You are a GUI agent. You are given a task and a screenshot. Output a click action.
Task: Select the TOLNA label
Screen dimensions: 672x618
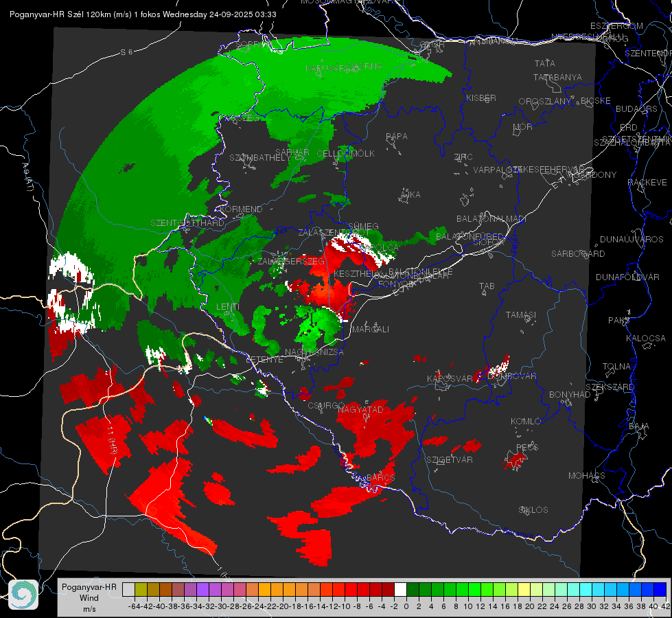pos(616,366)
